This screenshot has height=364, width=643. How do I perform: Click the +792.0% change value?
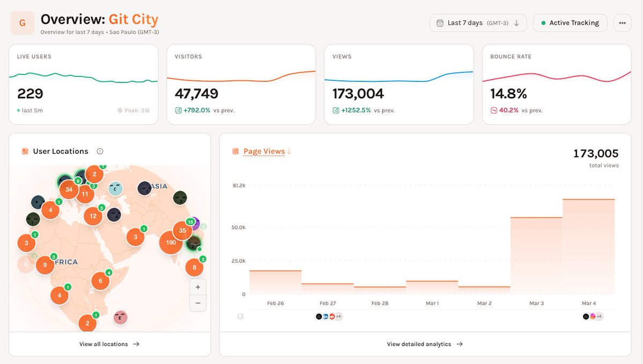(197, 110)
